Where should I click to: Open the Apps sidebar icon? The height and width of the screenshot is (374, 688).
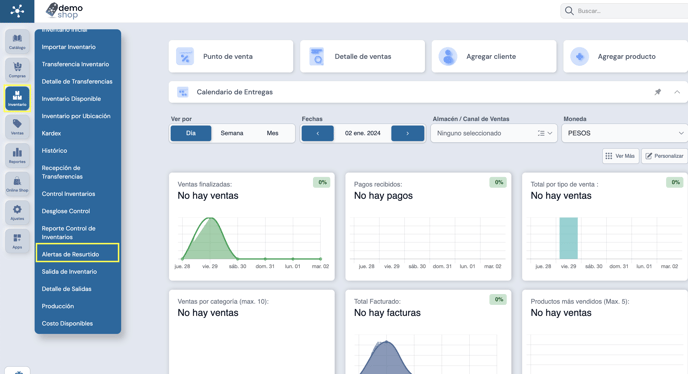pyautogui.click(x=17, y=241)
